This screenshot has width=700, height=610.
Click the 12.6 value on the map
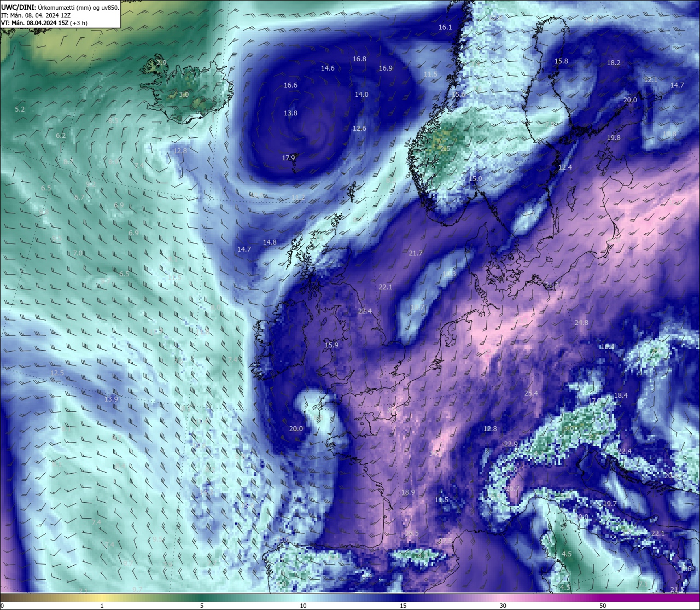(x=359, y=129)
